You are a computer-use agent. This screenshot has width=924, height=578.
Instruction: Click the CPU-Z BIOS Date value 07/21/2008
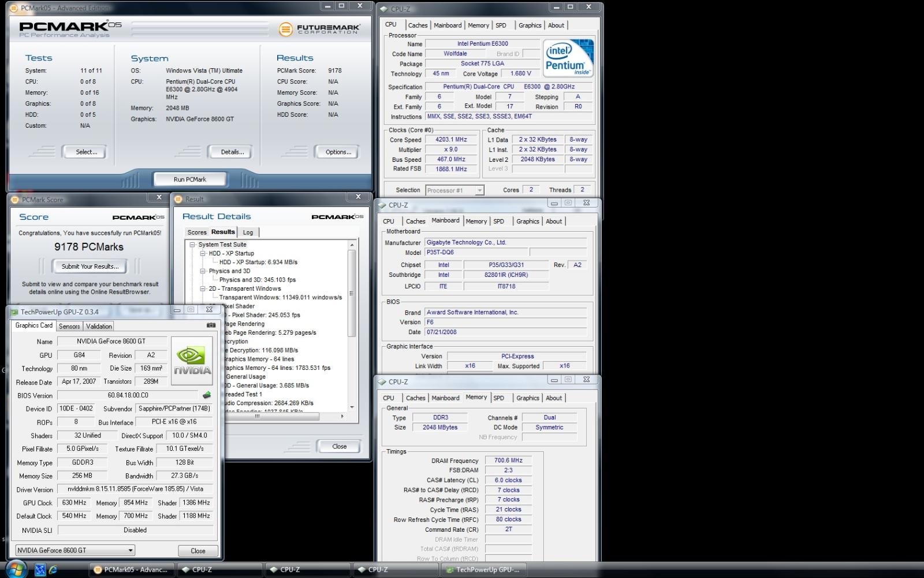(x=506, y=332)
